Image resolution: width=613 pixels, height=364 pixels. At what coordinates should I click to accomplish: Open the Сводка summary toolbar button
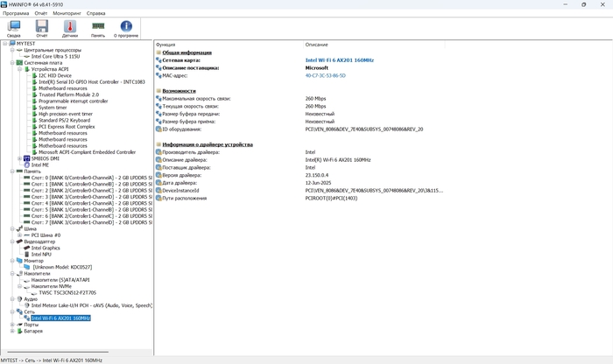[14, 28]
